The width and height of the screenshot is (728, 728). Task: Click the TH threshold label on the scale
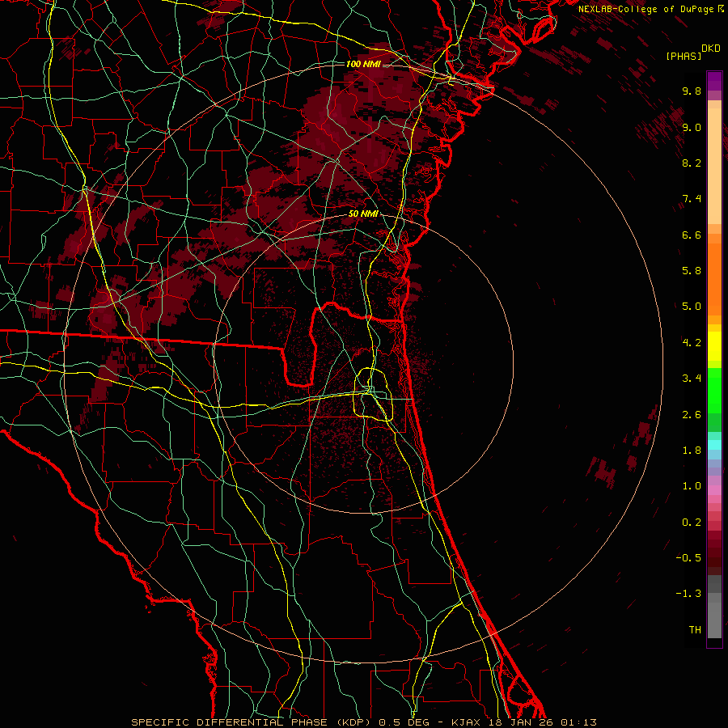pyautogui.click(x=695, y=630)
